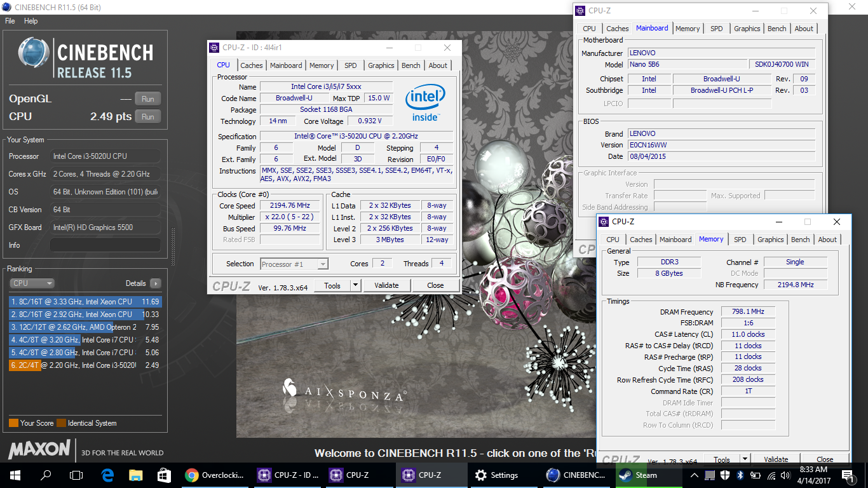Open the Ranking CPU dropdown
Image resolution: width=868 pixels, height=488 pixels.
[x=32, y=283]
